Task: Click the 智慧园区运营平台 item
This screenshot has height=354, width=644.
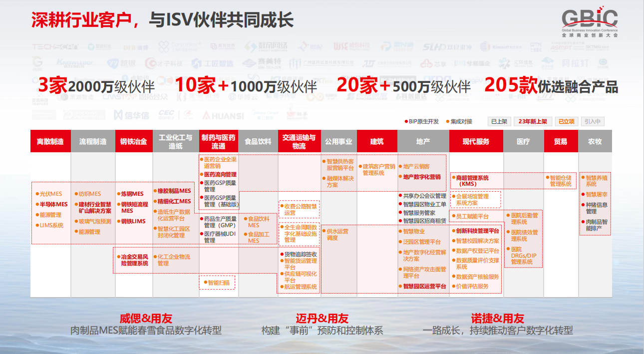Action: 424,287
